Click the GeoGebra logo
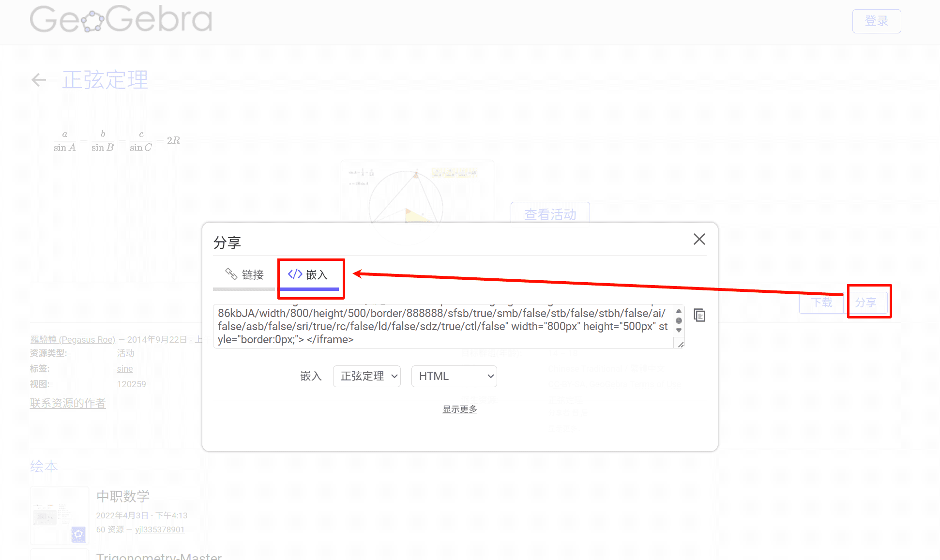This screenshot has height=560, width=940. click(x=121, y=19)
